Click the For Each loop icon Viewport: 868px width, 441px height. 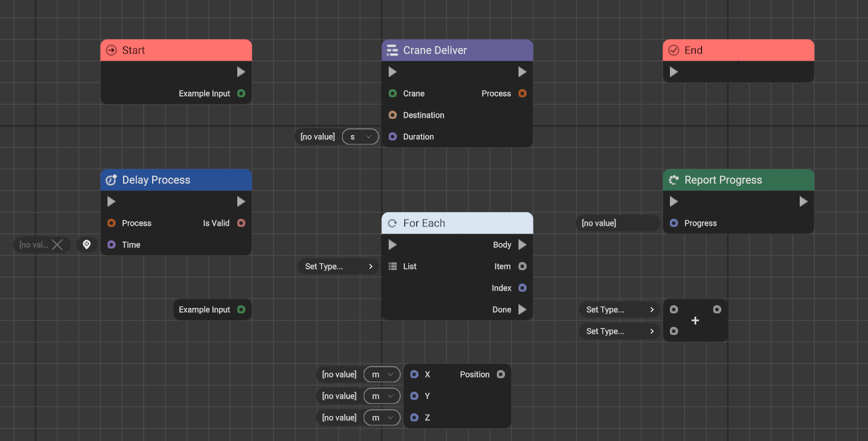point(392,224)
